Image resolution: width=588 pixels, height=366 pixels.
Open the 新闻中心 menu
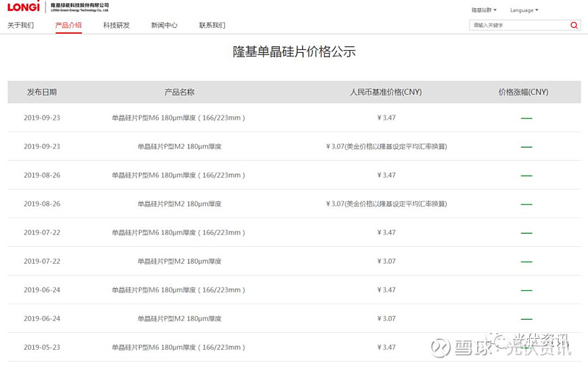point(164,25)
